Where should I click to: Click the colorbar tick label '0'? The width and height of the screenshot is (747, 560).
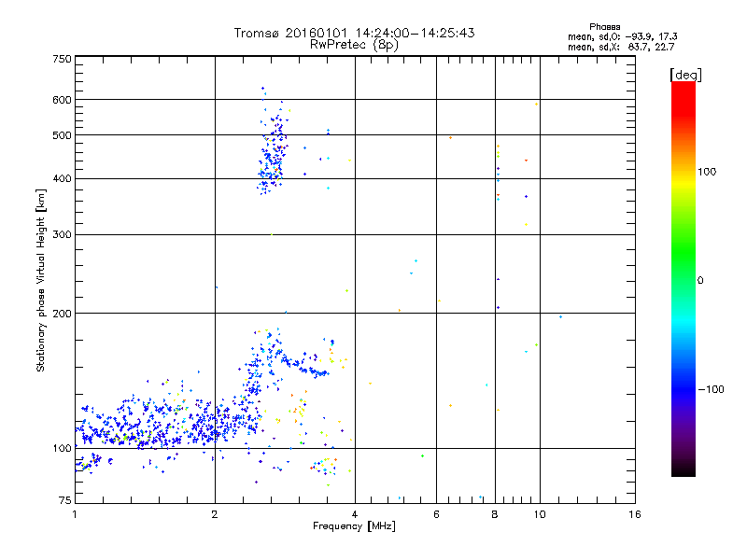coord(700,280)
